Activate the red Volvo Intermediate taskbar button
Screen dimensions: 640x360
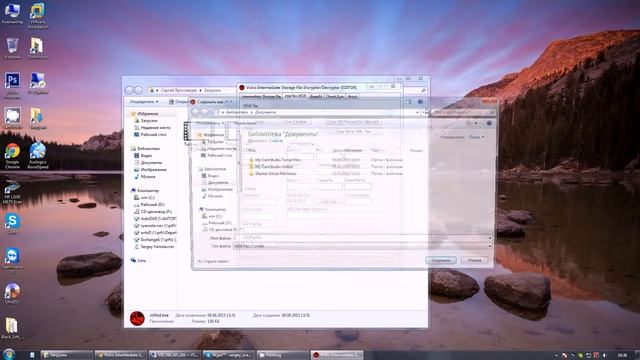click(x=337, y=355)
